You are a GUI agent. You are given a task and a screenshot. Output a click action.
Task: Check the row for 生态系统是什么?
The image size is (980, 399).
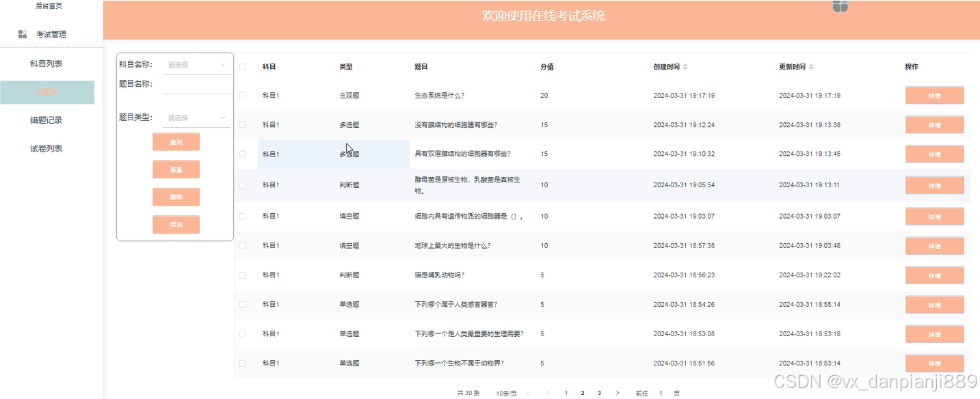(243, 96)
